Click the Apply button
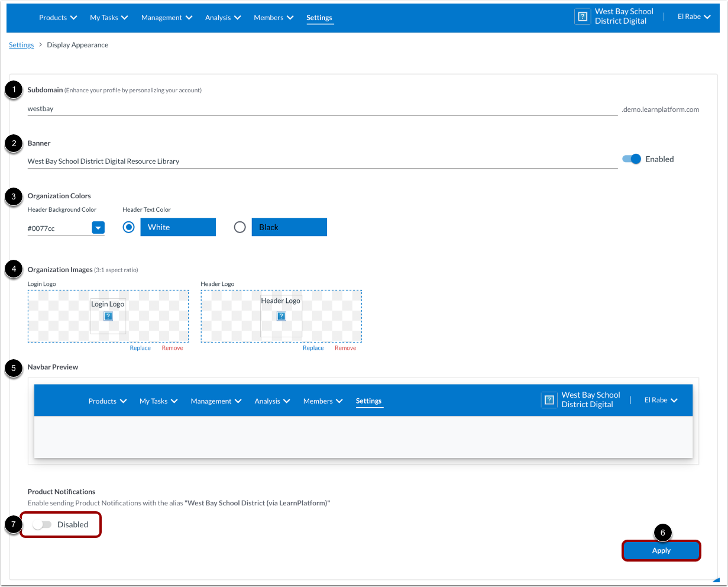Screen dimensions: 728x587 click(x=661, y=550)
